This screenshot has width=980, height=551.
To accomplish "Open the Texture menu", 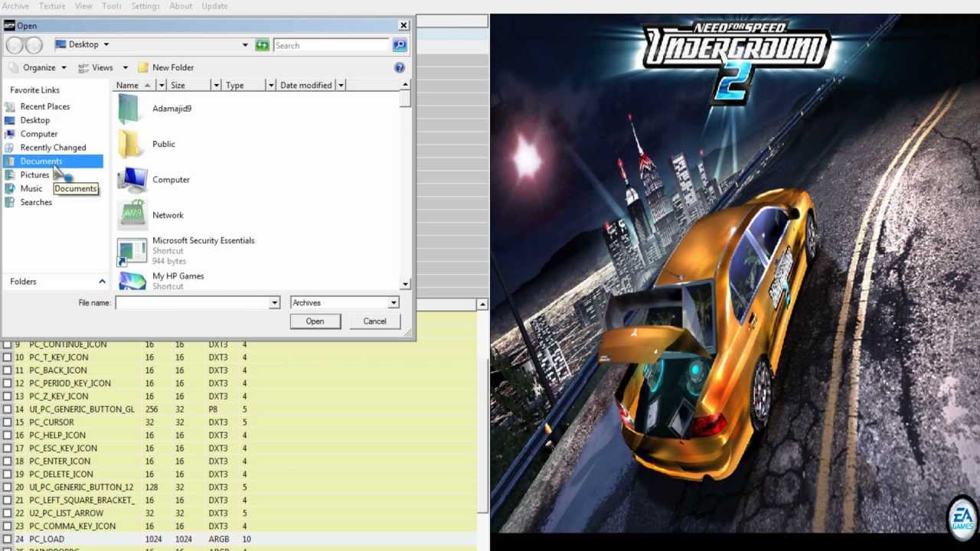I will pos(52,6).
